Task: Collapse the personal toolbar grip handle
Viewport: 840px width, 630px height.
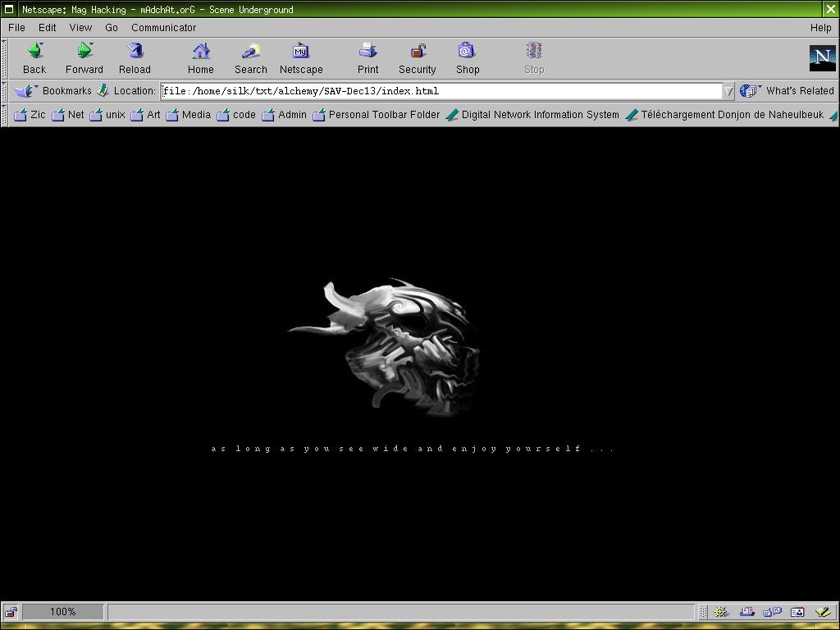Action: coord(4,115)
